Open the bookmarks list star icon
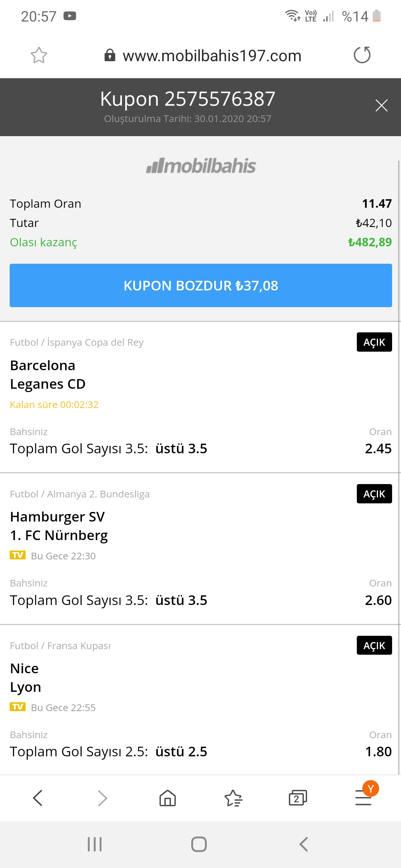Screen dimensions: 401x868 [233, 798]
